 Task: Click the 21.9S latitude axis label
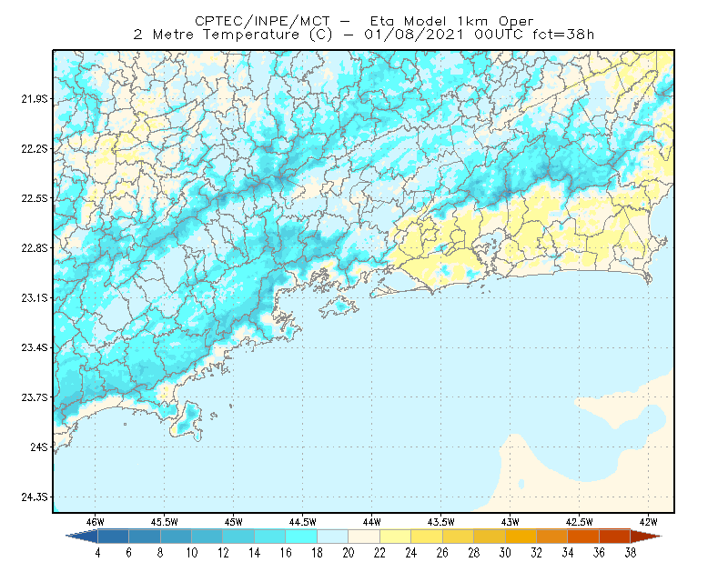[x=34, y=99]
